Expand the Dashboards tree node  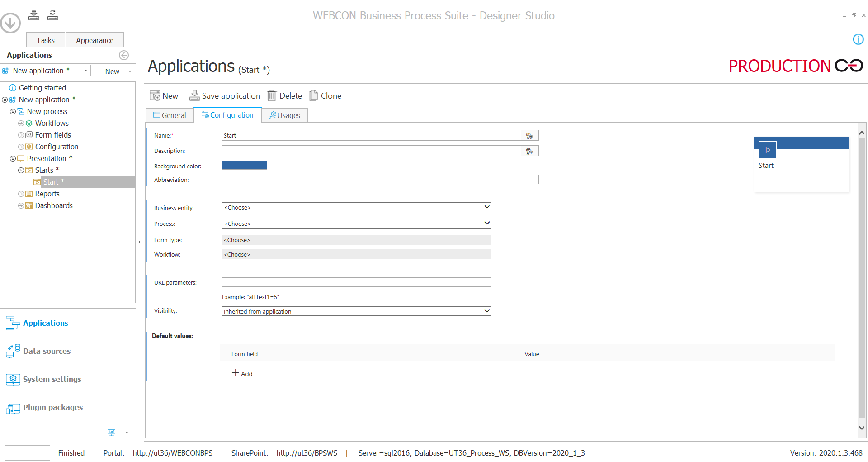point(21,205)
